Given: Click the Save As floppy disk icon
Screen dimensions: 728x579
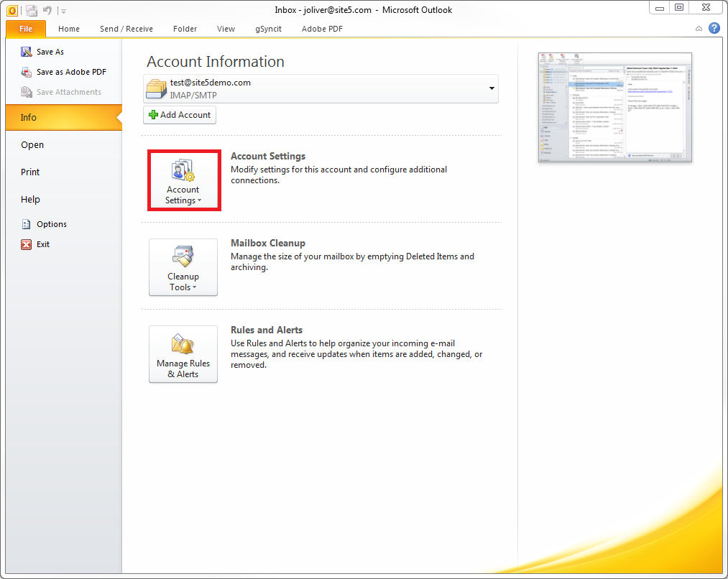Looking at the screenshot, I should 27,52.
